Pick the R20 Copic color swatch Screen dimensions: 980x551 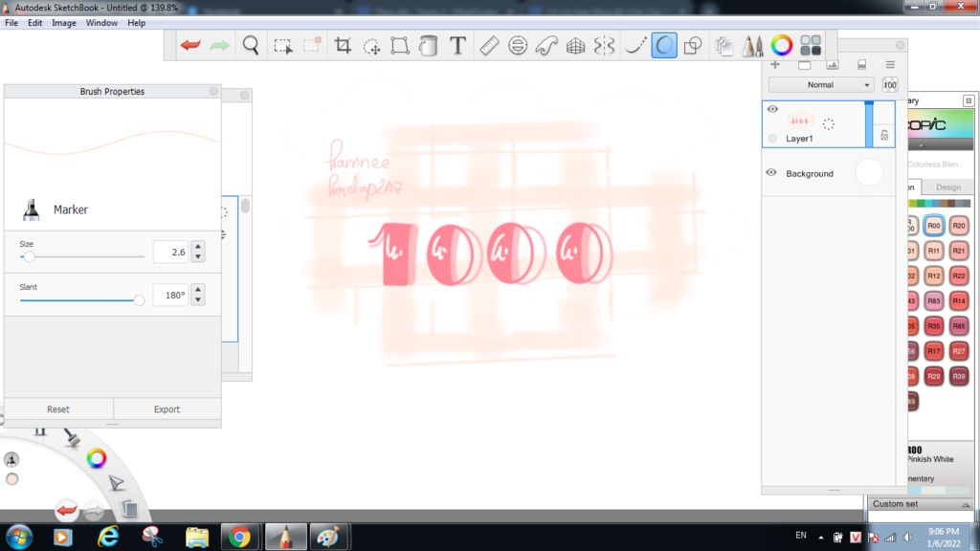pos(959,226)
